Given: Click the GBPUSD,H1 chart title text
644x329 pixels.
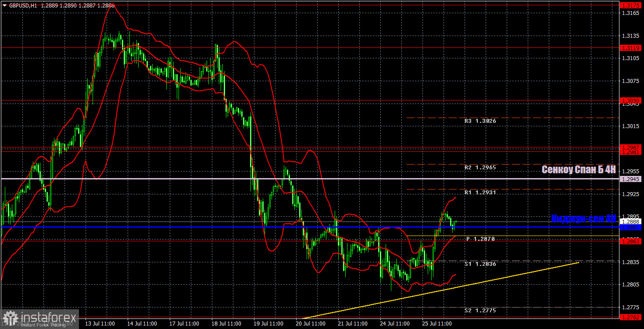Looking at the screenshot, I should tap(24, 6).
